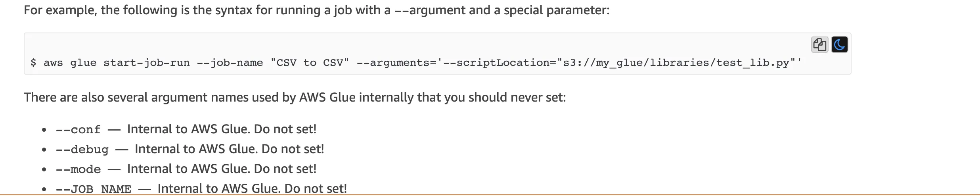Image resolution: width=980 pixels, height=196 pixels.
Task: Click the "Do not set!" description beside --JOB_NAME
Action: (x=316, y=188)
